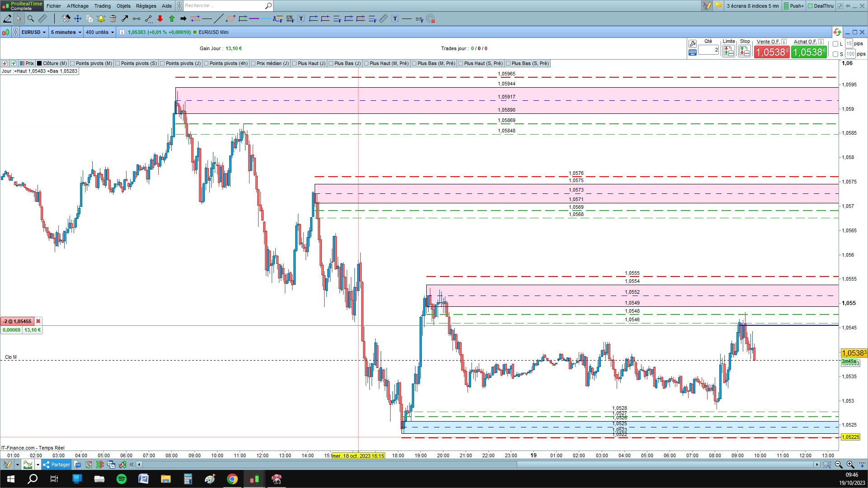
Task: Click the Partager share button
Action: click(x=57, y=465)
